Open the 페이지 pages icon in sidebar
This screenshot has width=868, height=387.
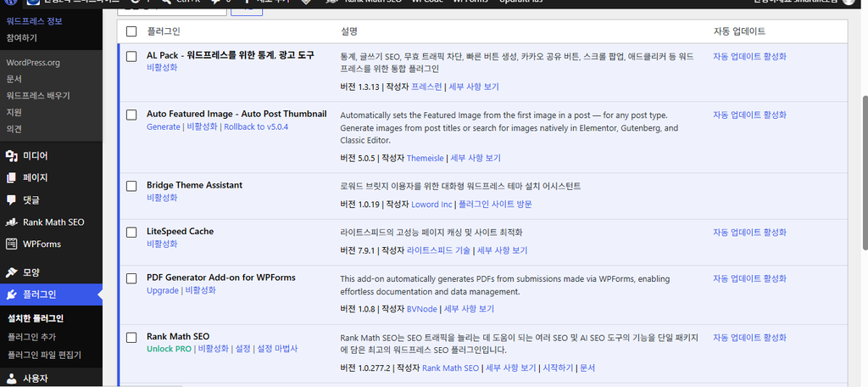pos(11,178)
